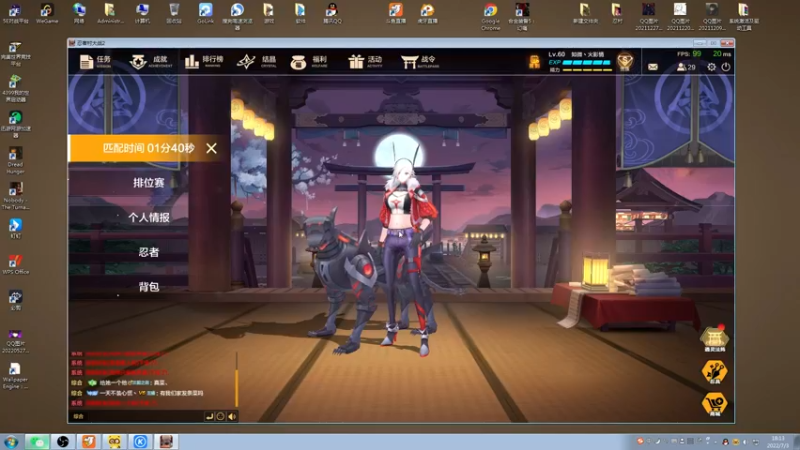This screenshot has width=800, height=450.
Task: Open the bottom yellow hexagon shop icon
Action: pos(714,405)
